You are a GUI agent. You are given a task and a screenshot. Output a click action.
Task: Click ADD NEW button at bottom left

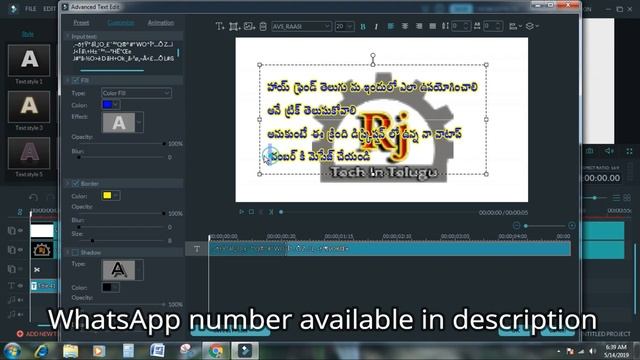click(37, 334)
